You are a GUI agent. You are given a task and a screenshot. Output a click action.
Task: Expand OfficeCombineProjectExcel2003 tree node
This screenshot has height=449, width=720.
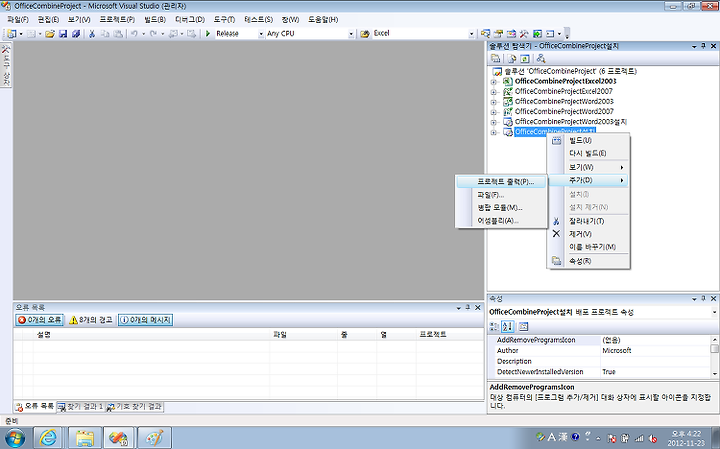coord(494,82)
